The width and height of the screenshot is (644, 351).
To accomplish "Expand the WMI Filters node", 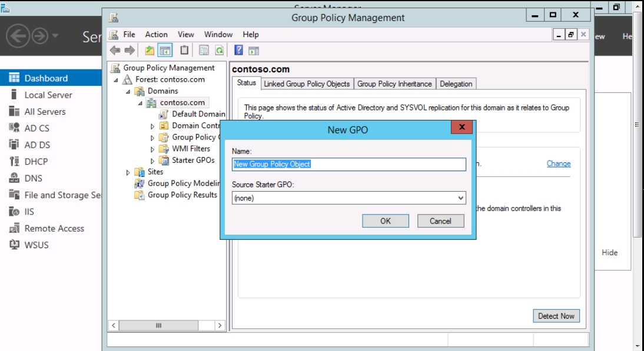I will [152, 149].
